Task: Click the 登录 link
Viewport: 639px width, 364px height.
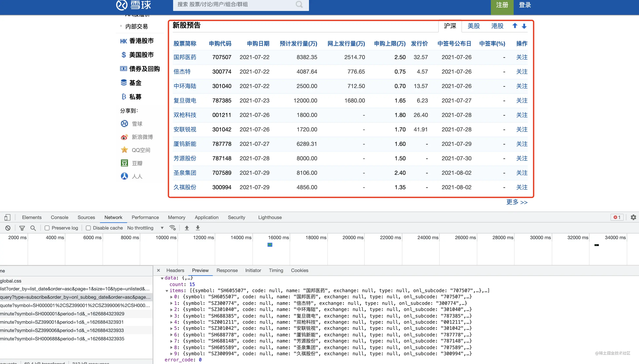Action: point(525,5)
